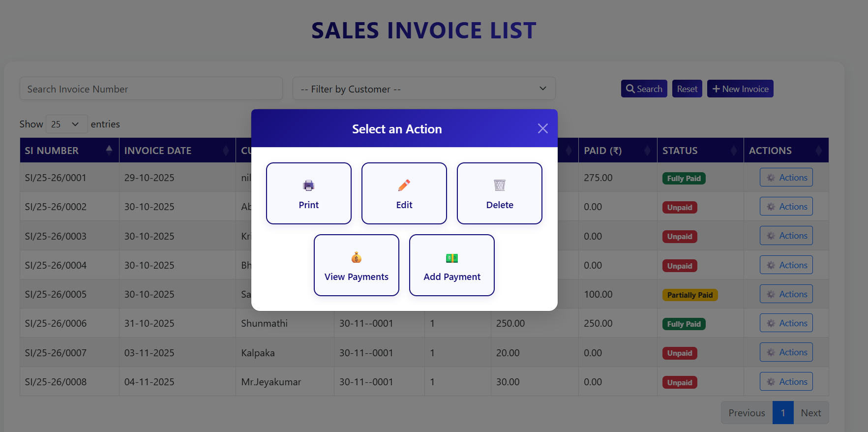Choose the View Payments action label
Viewport: 868px width, 432px height.
(x=357, y=277)
